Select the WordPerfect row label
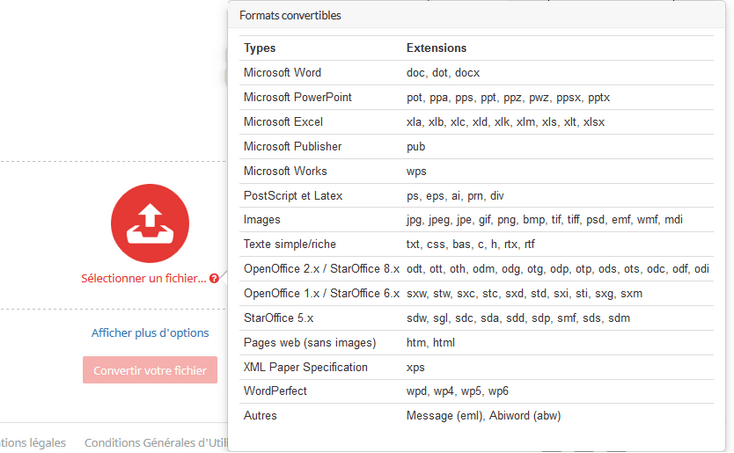734x453 pixels. point(275,391)
